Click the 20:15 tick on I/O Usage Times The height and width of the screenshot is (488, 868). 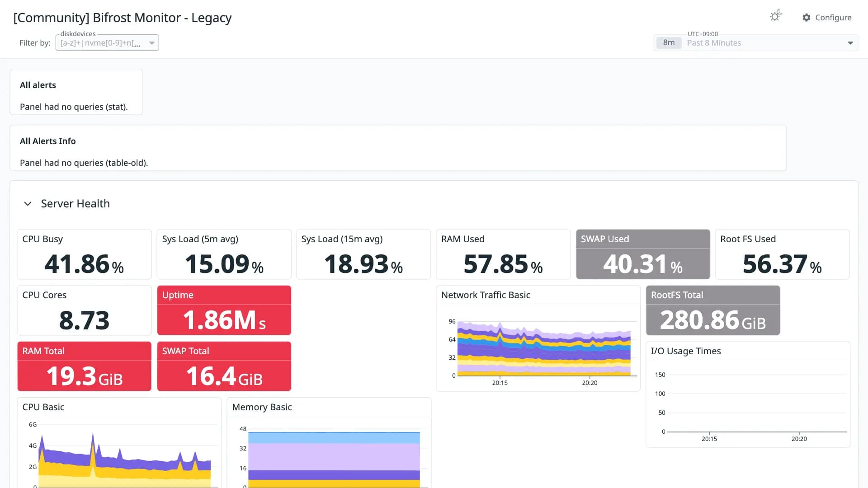[x=709, y=439]
